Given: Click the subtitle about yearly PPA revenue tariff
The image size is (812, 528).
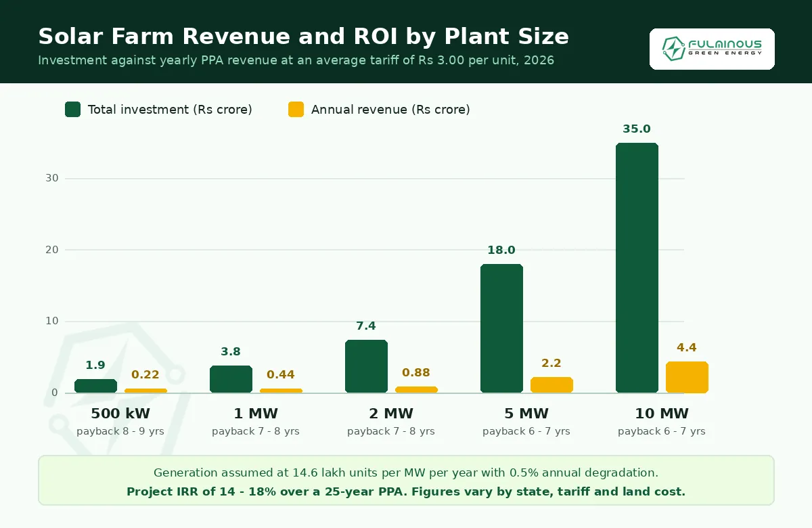Looking at the screenshot, I should pyautogui.click(x=296, y=60).
